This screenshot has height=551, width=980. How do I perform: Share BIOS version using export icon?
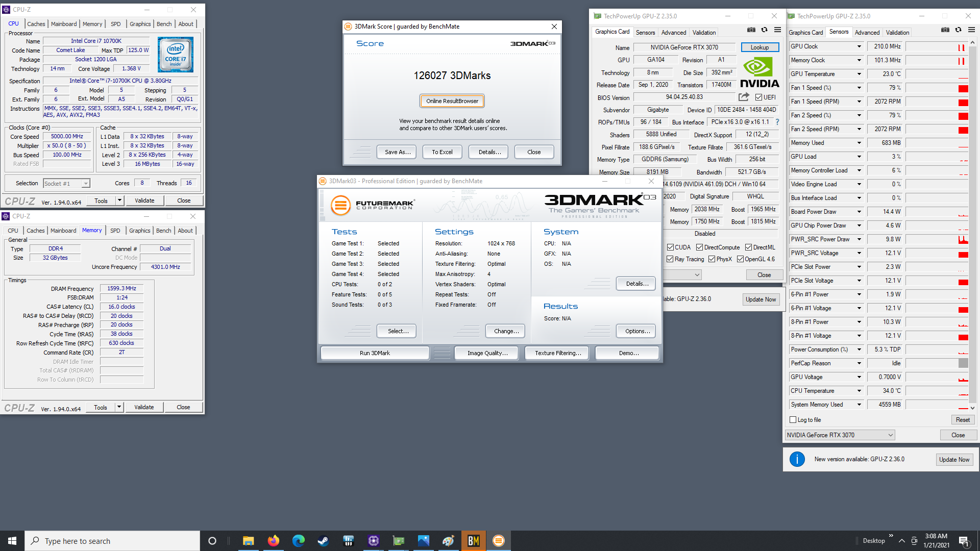click(x=744, y=97)
